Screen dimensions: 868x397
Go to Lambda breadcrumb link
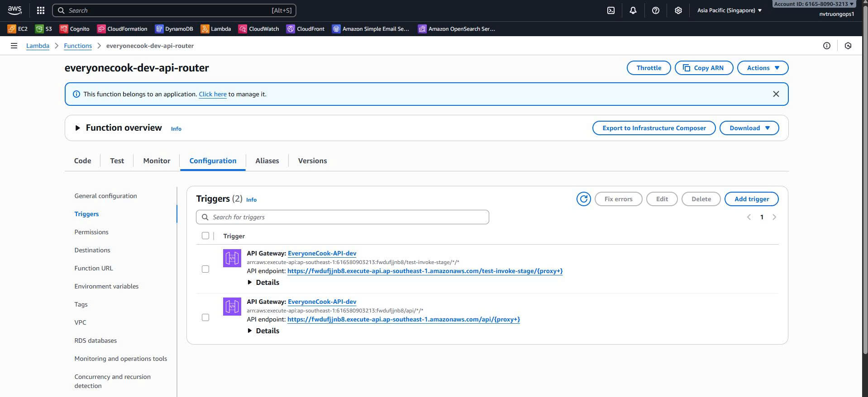38,46
